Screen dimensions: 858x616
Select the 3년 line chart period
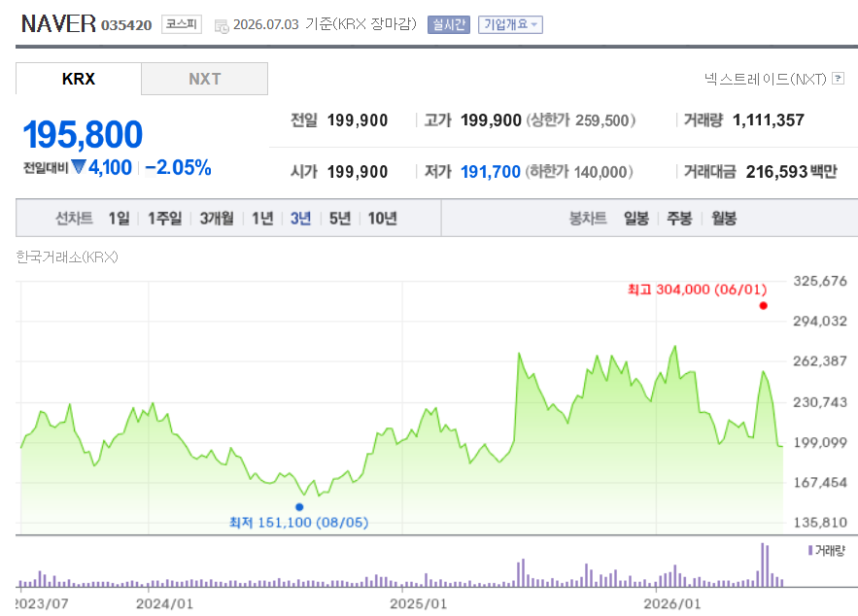[x=300, y=219]
